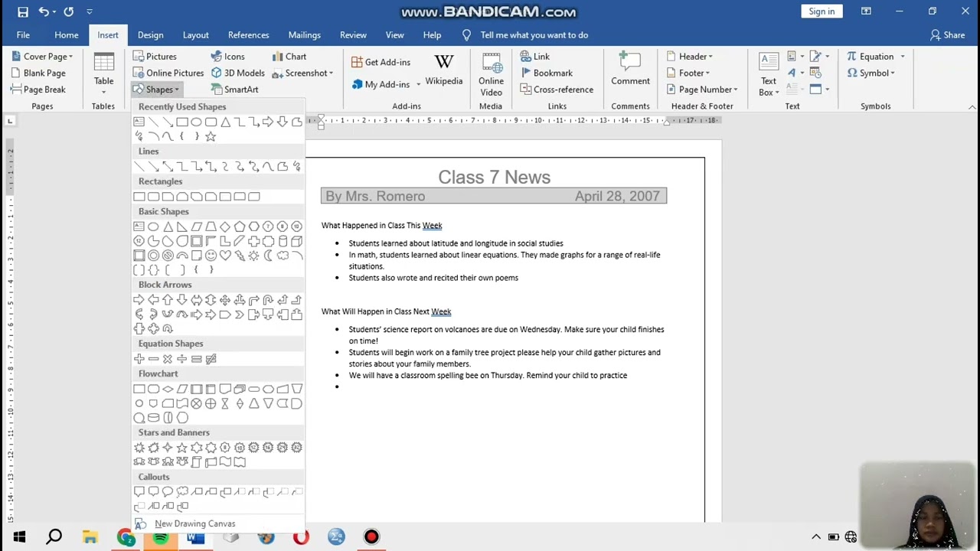
Task: Select the quad arrow in Block Arrows
Action: (x=225, y=300)
